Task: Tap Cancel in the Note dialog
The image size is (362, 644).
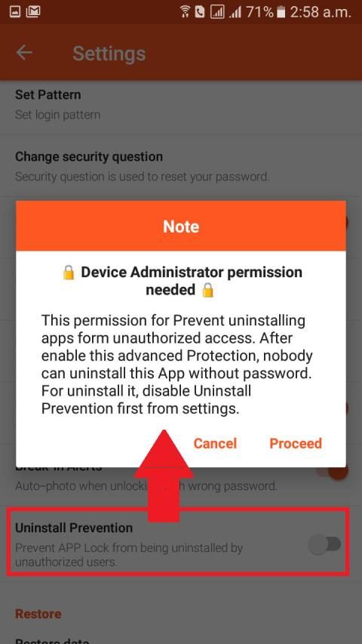Action: click(215, 443)
